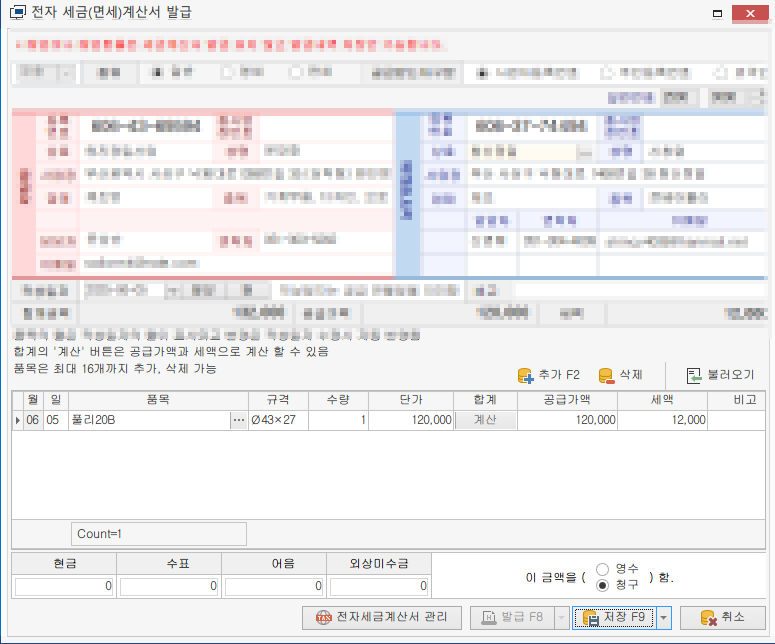Click the 계산 button in the 합계 column

pyautogui.click(x=486, y=421)
